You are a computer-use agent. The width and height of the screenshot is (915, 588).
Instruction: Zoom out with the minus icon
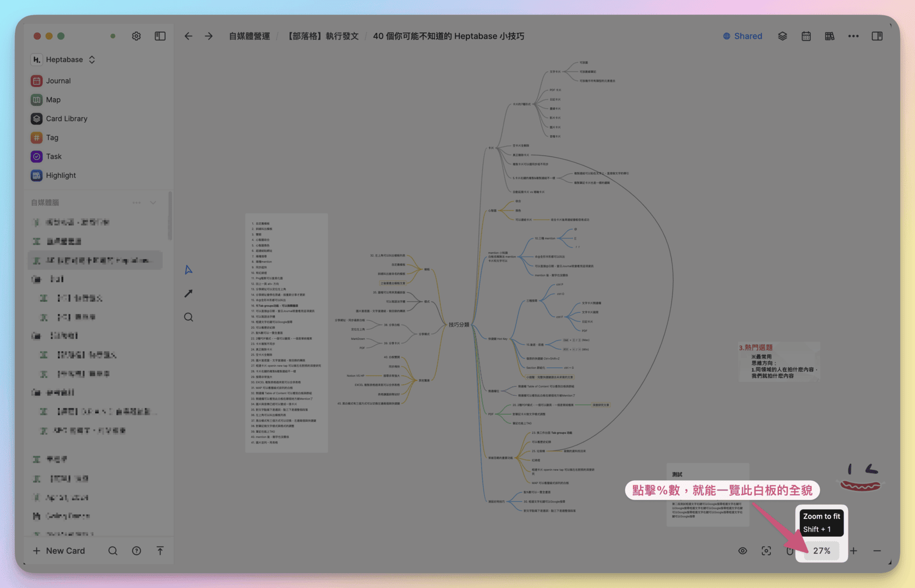tap(877, 551)
